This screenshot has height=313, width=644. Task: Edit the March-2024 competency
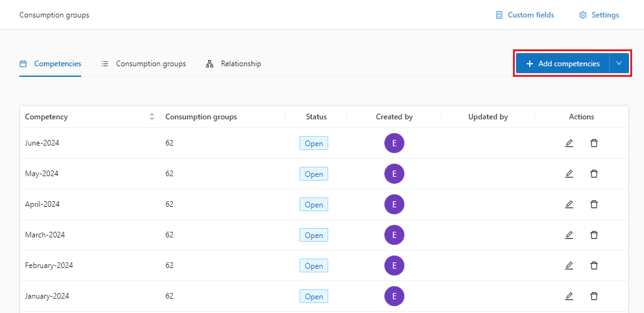[569, 235]
